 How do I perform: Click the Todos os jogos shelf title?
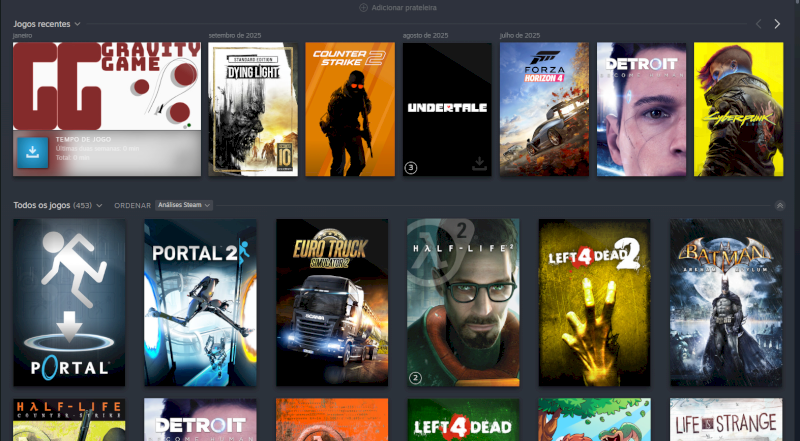pyautogui.click(x=41, y=205)
